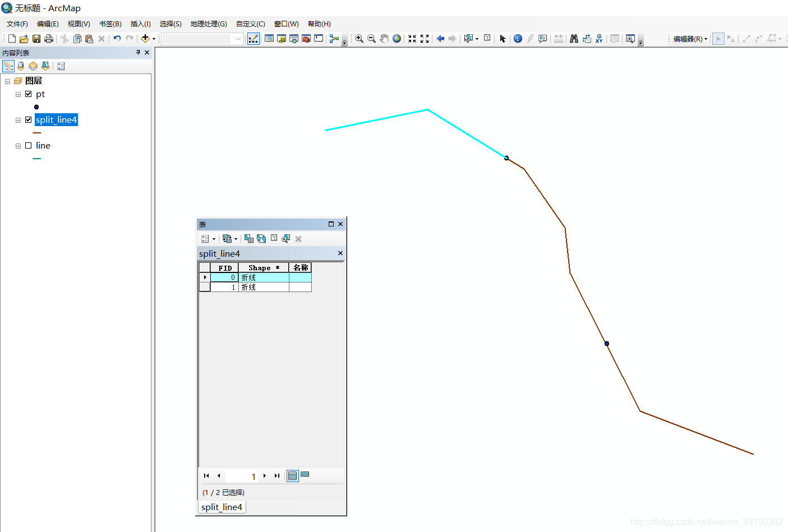The width and height of the screenshot is (788, 532).
Task: Switch TOC to List By Selection
Action: [45, 66]
